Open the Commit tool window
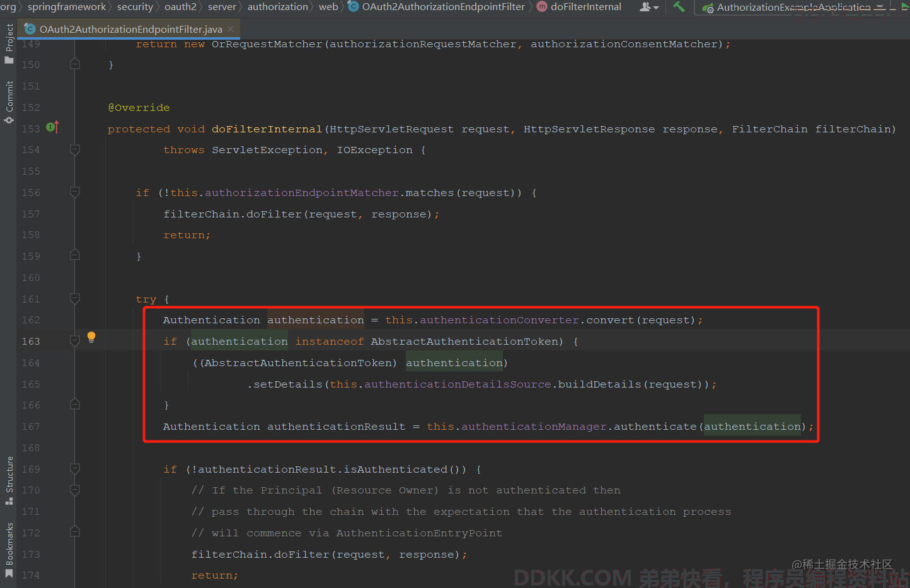910x588 pixels. pos(9,101)
